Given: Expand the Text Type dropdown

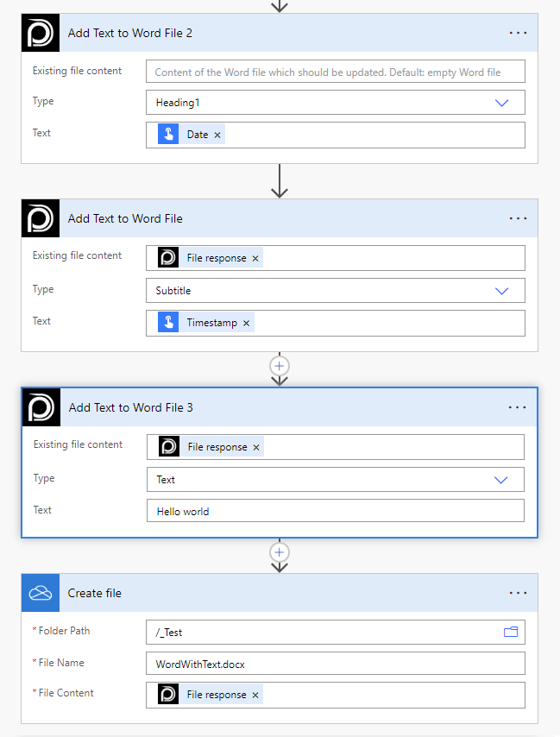Looking at the screenshot, I should coord(501,480).
